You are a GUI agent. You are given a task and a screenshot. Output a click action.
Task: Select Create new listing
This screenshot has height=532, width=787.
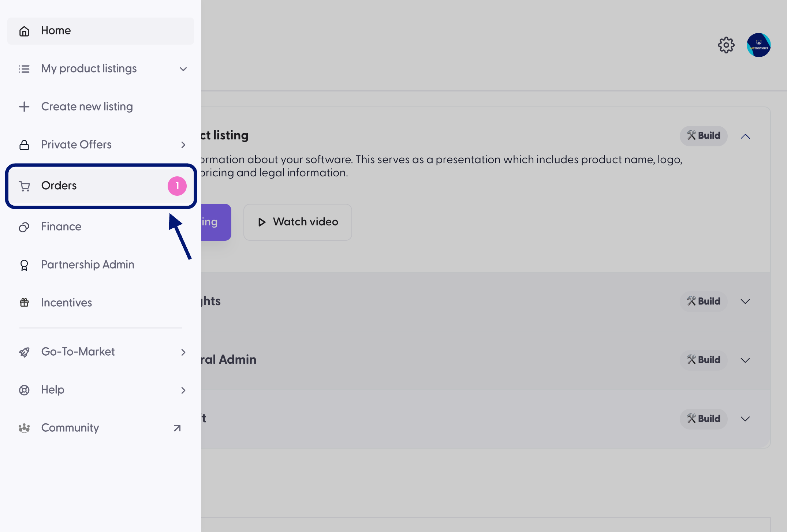tap(101, 106)
